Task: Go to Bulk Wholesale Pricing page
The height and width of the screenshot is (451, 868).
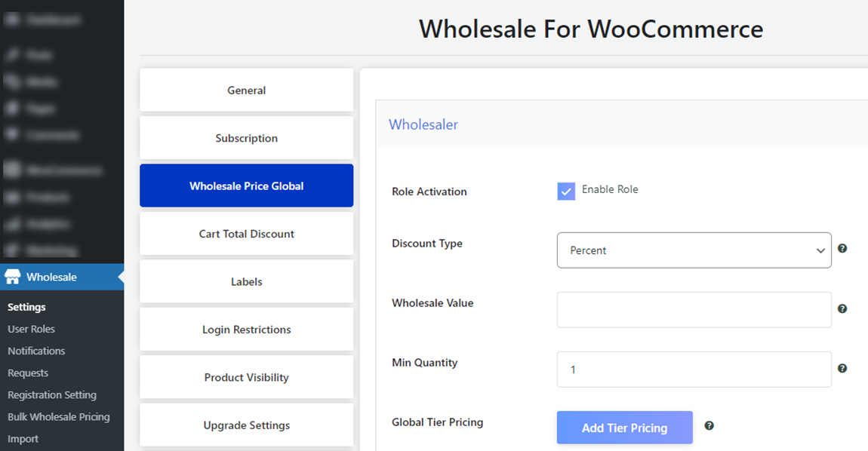Action: [59, 416]
